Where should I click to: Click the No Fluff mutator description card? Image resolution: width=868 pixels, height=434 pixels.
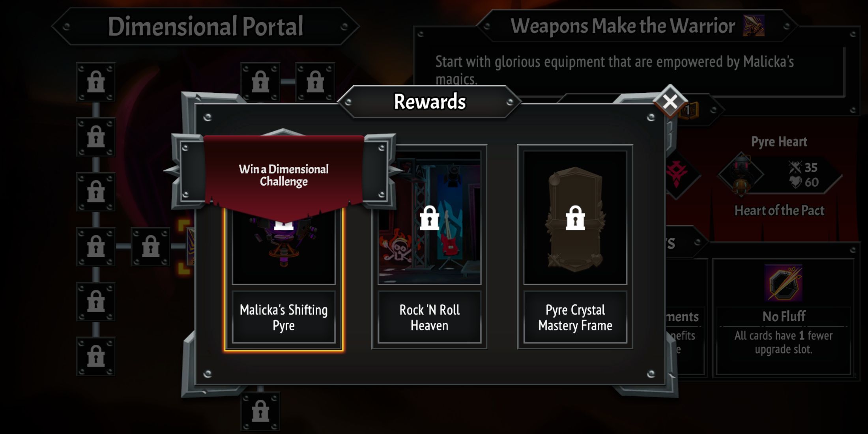pos(784,318)
